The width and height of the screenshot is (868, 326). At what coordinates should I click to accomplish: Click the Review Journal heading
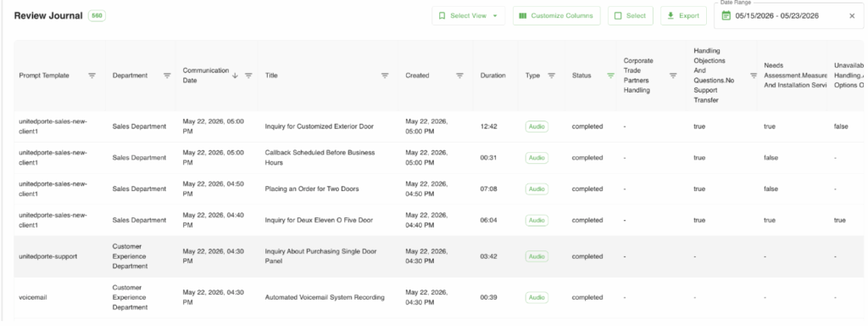48,15
